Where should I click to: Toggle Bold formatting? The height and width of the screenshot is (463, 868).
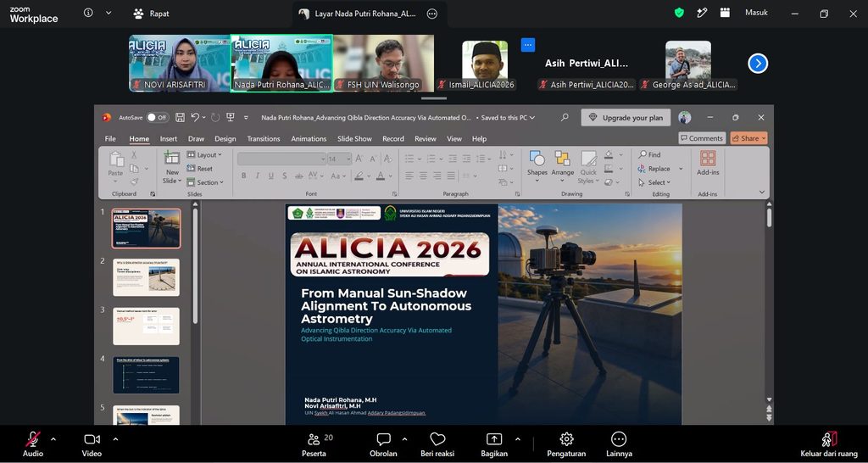[x=243, y=176]
